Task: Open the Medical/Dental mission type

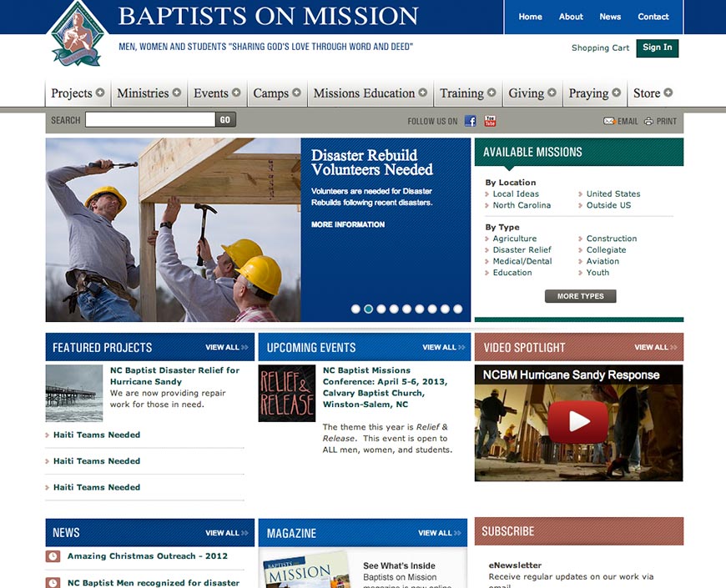Action: [x=522, y=261]
